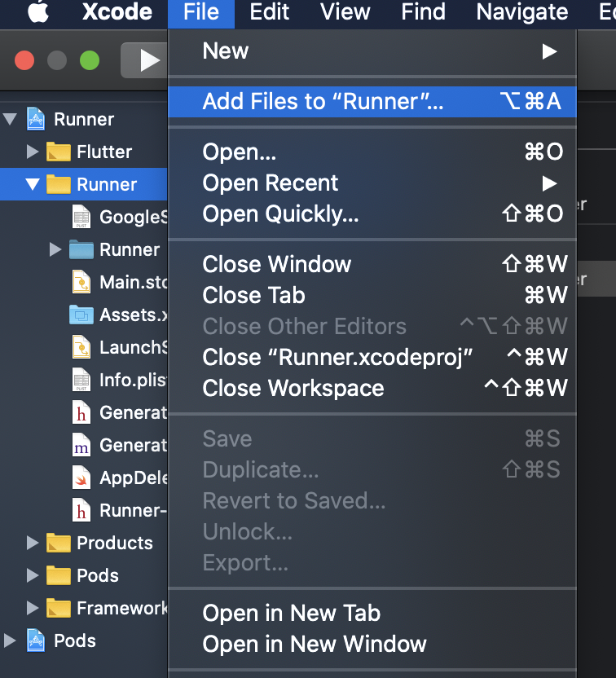Click the green zoom window button
616x678 pixels.
[x=90, y=60]
